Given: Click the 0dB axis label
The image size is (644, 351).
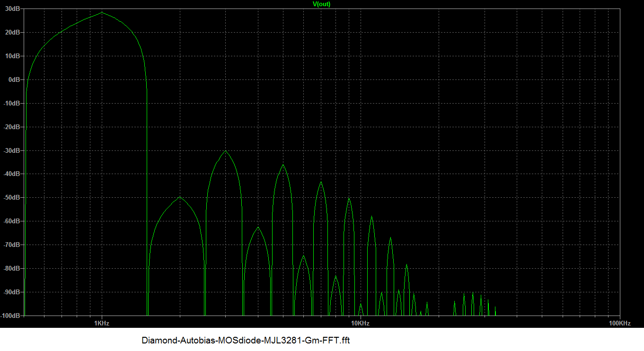Looking at the screenshot, I should click(x=15, y=80).
